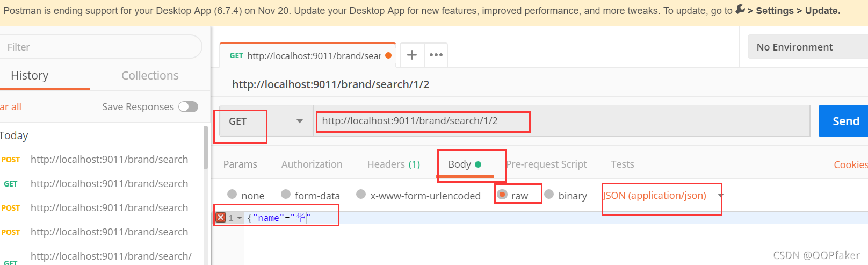Click the JSON body editor line 1
Image resolution: width=868 pixels, height=265 pixels.
[556, 218]
